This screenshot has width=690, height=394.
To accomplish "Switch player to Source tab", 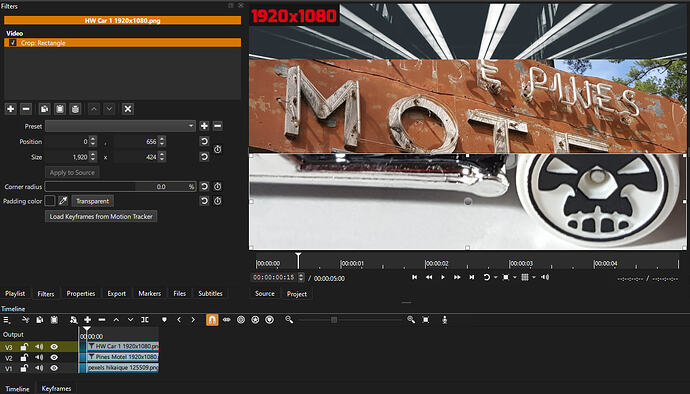I will click(x=265, y=294).
